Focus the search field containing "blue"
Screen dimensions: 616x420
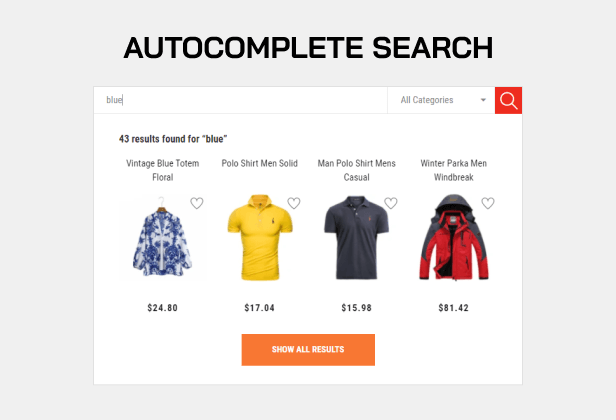pyautogui.click(x=240, y=100)
